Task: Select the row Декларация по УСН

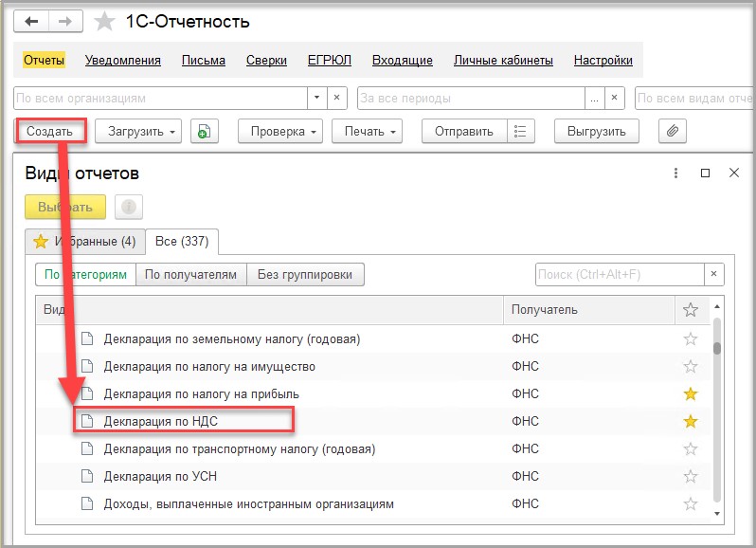Action: pyautogui.click(x=372, y=476)
